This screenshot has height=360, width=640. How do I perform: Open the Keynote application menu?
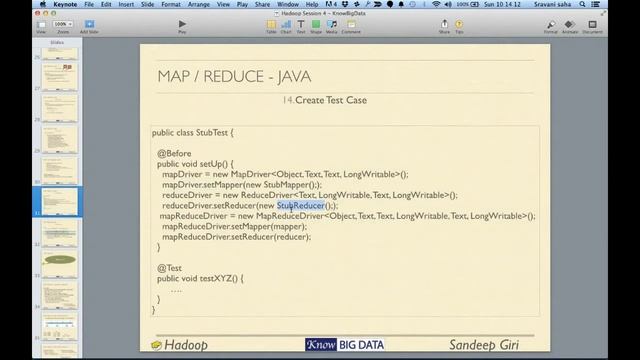65,4
